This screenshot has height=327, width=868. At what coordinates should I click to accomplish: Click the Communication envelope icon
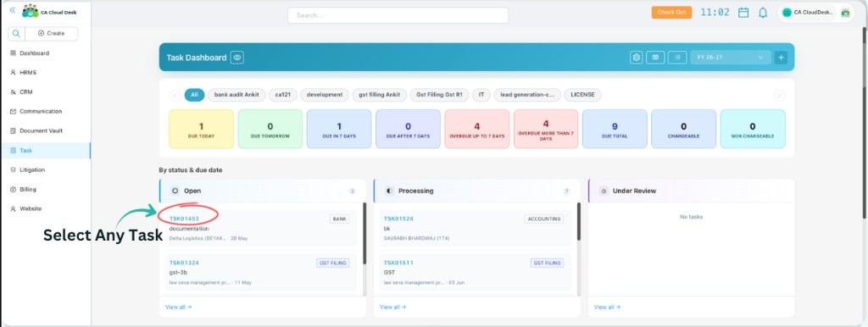[14, 111]
